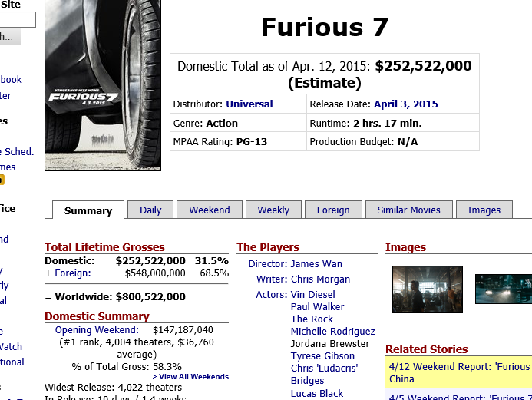
Task: Open the Foreign gross link
Action: pos(72,273)
